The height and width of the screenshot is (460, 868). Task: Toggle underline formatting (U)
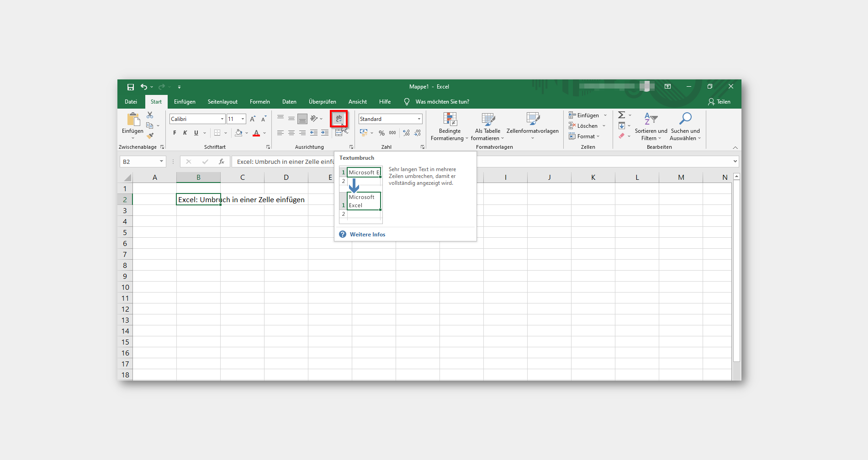point(196,133)
